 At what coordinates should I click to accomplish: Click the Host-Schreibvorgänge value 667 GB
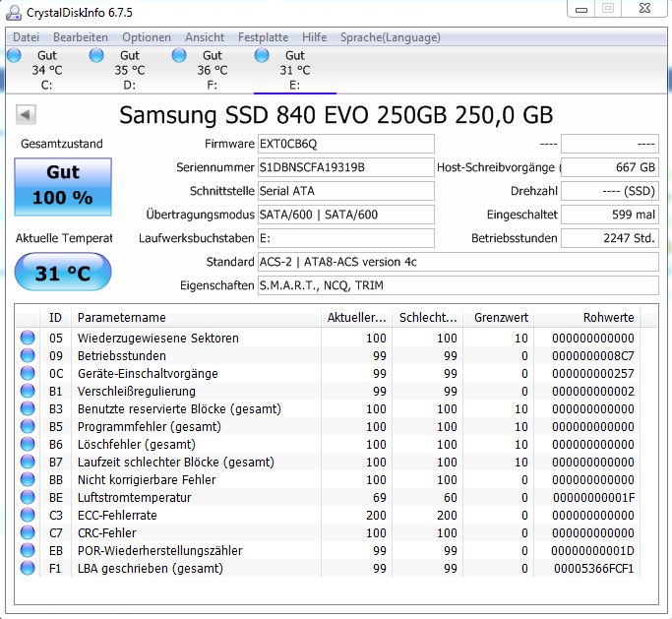coord(610,167)
